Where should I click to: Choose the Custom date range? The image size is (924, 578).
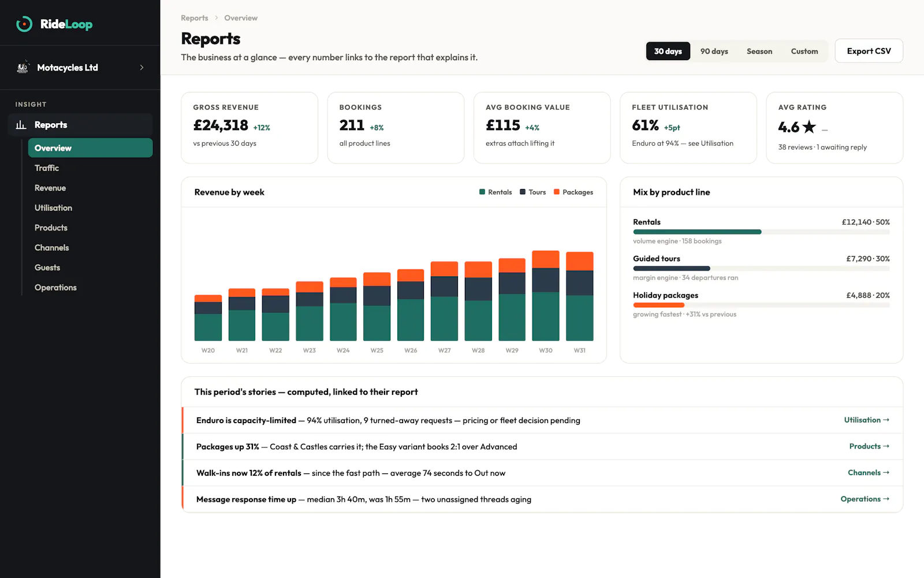[x=804, y=51]
